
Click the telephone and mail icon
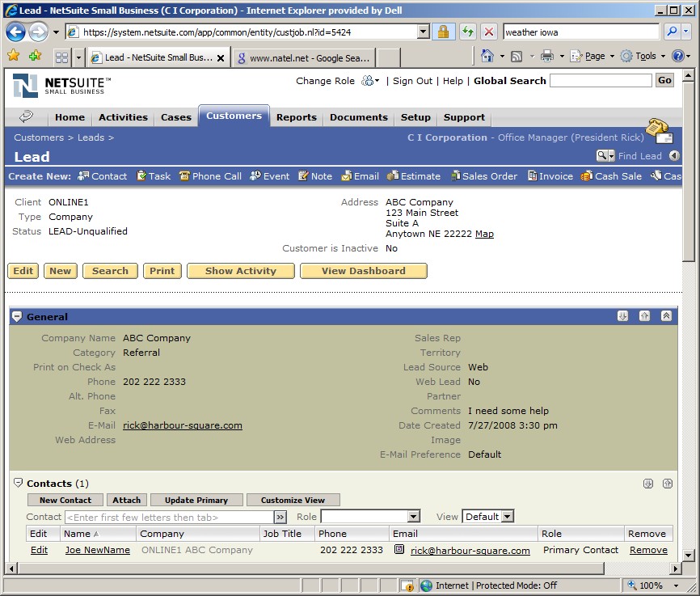(659, 131)
